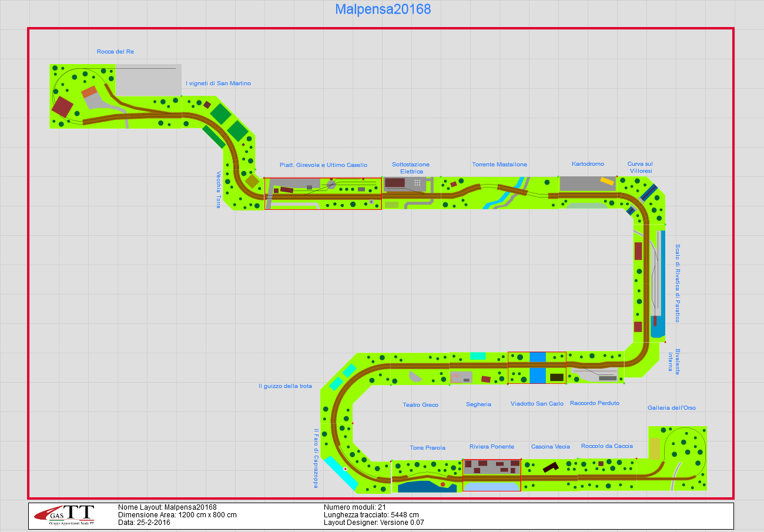Select the 'Rocca del Re' label
Viewport: 764px width, 532px height.
(x=115, y=52)
